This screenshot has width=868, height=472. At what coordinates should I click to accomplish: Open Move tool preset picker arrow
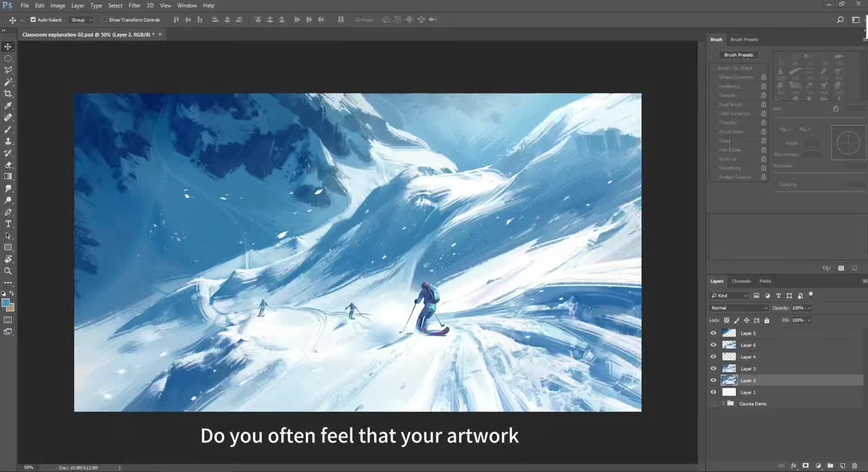22,20
